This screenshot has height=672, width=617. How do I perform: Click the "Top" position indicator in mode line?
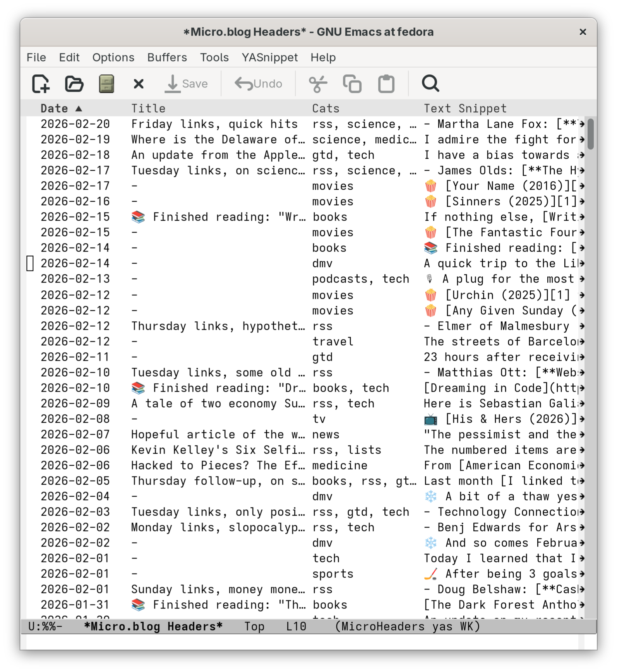pos(254,626)
